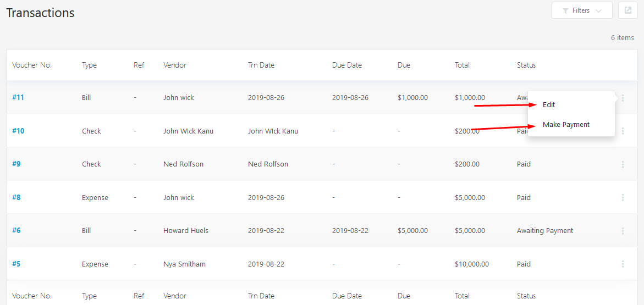This screenshot has height=305, width=644.
Task: Open voucher #11 link
Action: pos(18,98)
